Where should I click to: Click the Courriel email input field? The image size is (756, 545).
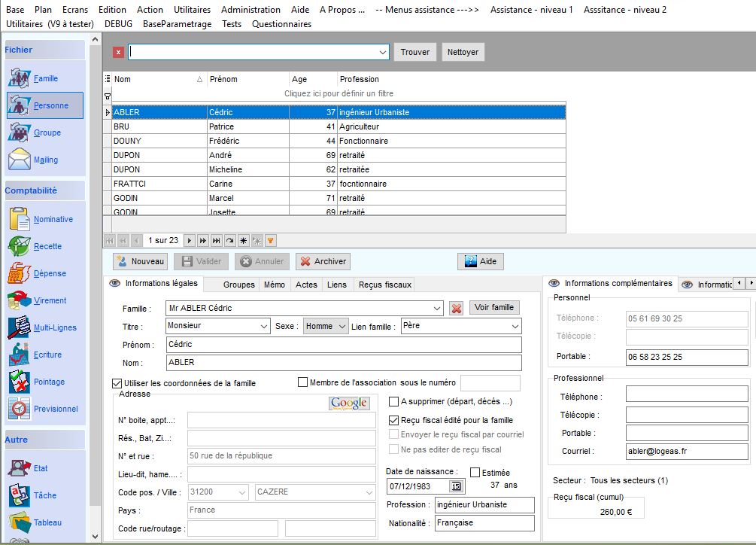click(686, 451)
